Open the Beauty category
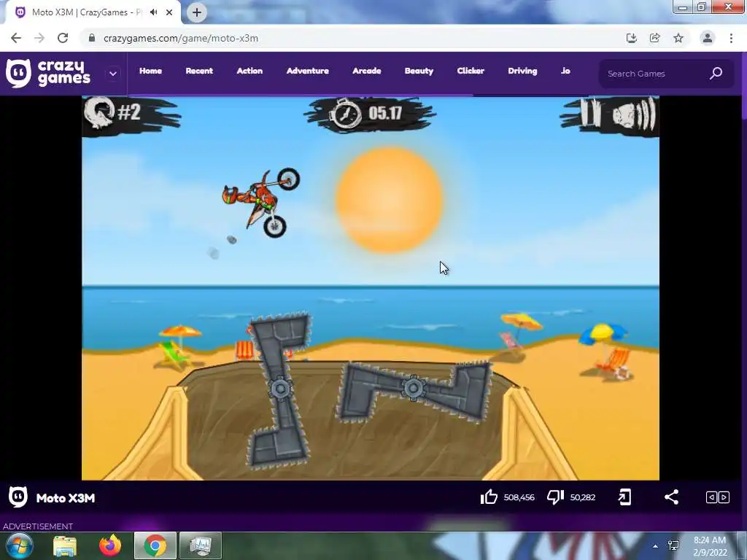The image size is (747, 560). [419, 71]
